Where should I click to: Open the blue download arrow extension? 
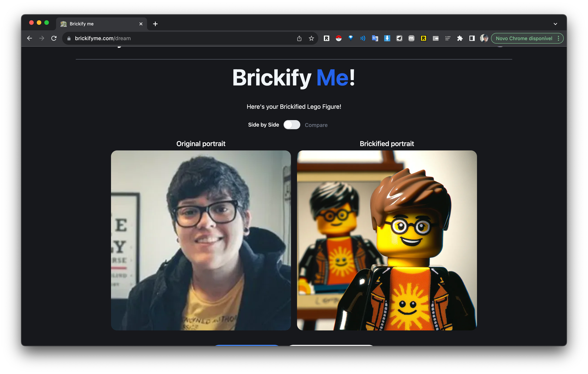(x=387, y=38)
